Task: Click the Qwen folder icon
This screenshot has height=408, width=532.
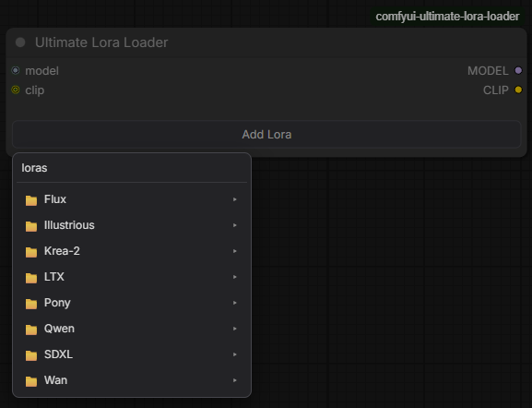Action: point(31,330)
